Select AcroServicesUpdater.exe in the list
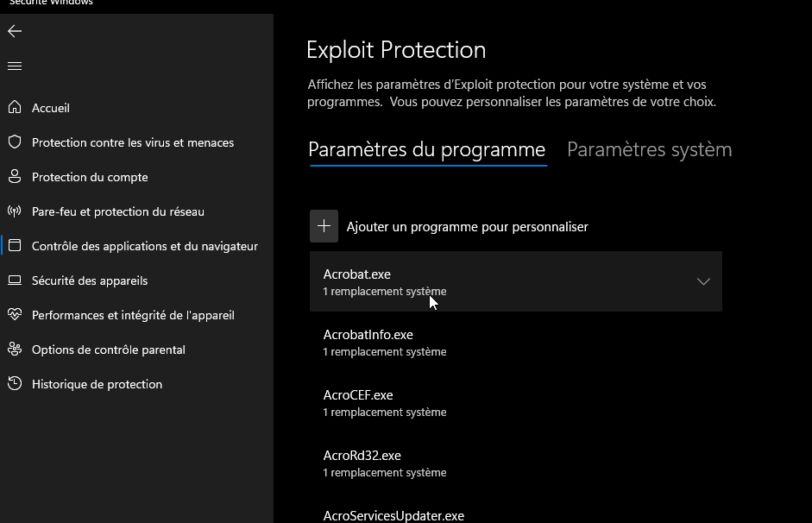Image resolution: width=812 pixels, height=523 pixels. [x=393, y=515]
